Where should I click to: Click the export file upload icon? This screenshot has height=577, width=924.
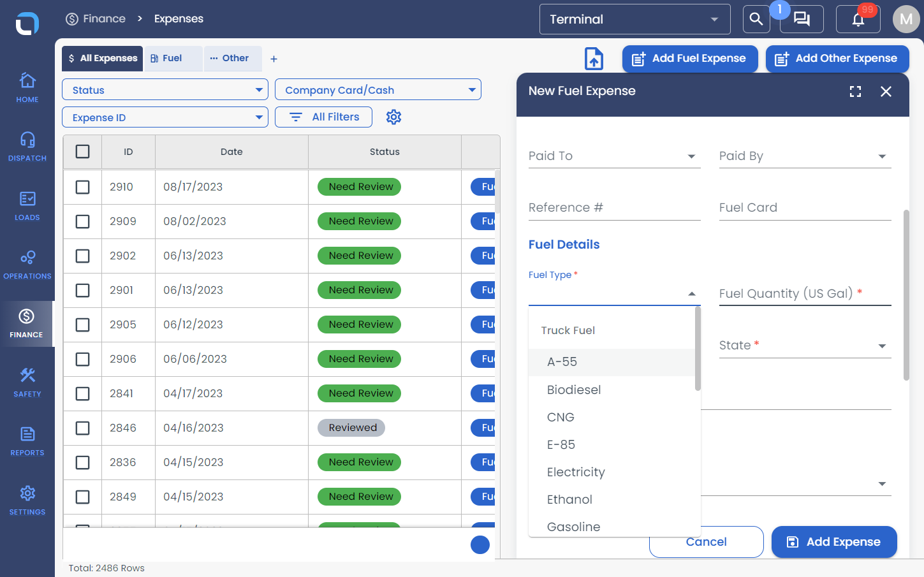click(x=594, y=59)
